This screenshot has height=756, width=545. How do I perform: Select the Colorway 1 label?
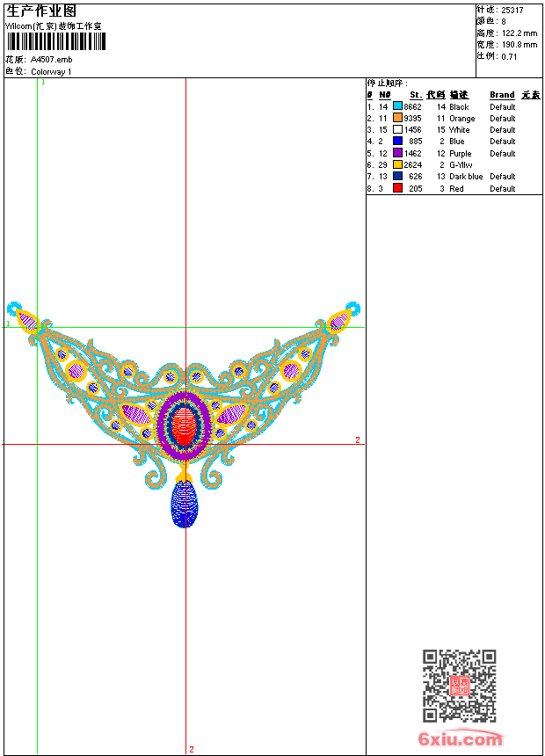(x=51, y=72)
